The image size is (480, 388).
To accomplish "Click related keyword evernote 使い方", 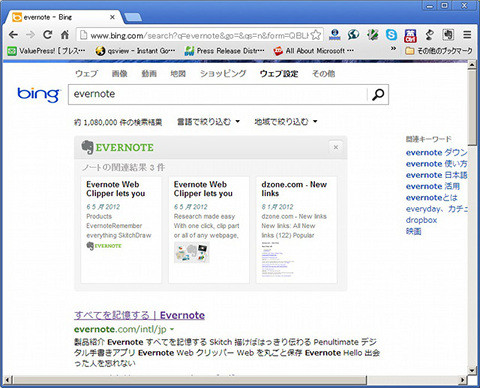I will 436,164.
